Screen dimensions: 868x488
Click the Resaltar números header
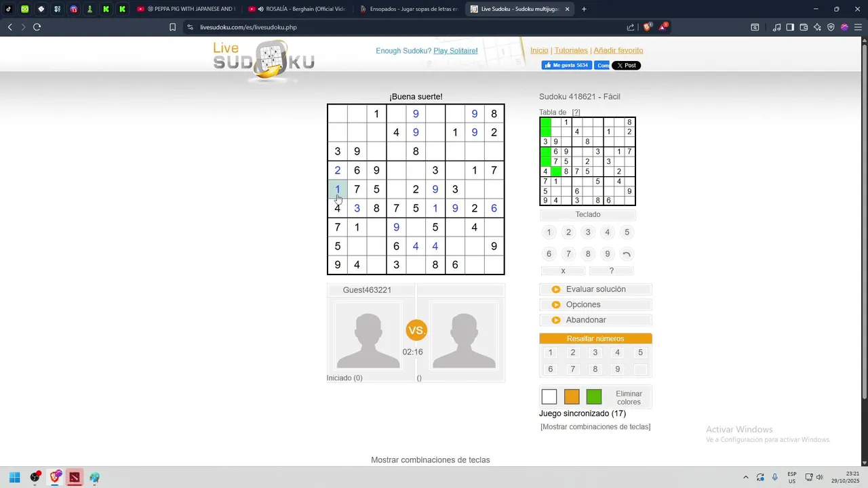point(595,338)
